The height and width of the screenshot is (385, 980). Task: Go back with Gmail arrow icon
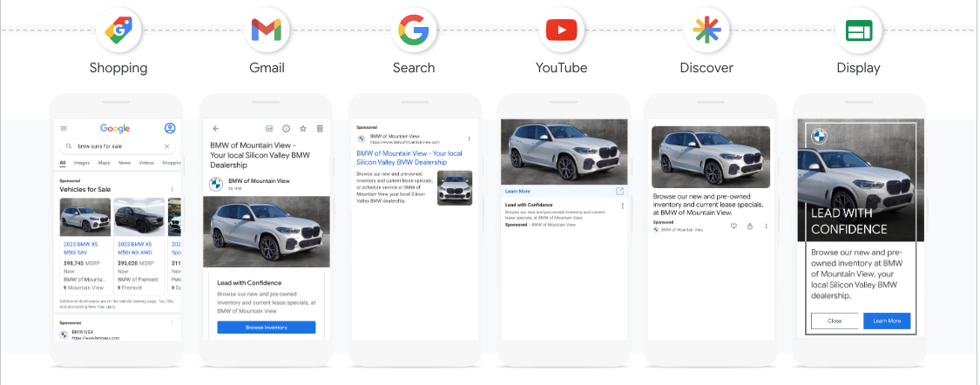point(216,128)
